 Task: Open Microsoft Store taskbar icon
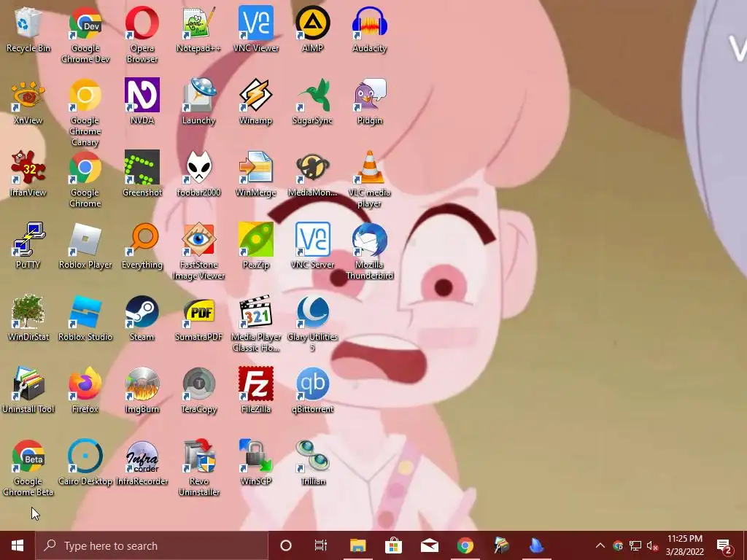393,545
